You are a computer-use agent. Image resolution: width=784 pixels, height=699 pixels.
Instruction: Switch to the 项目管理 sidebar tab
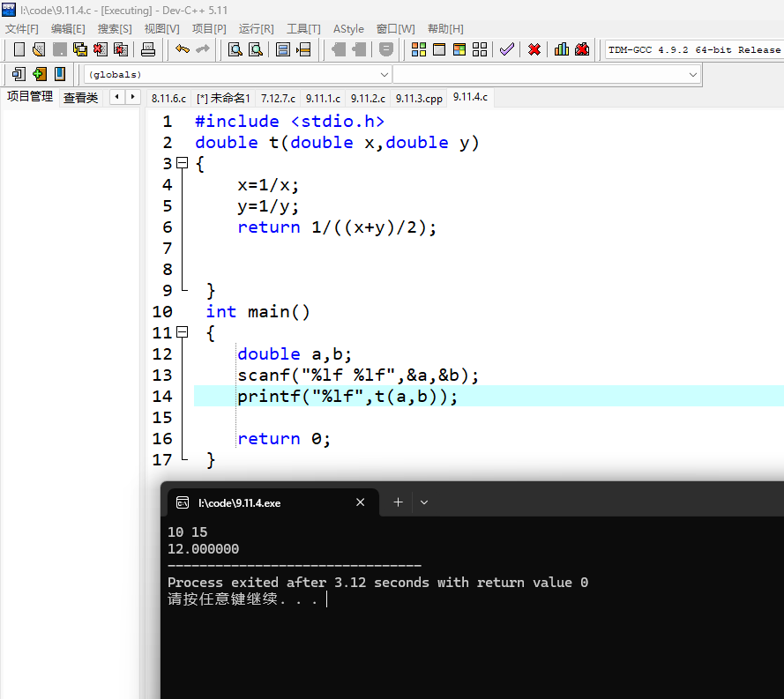(x=30, y=96)
